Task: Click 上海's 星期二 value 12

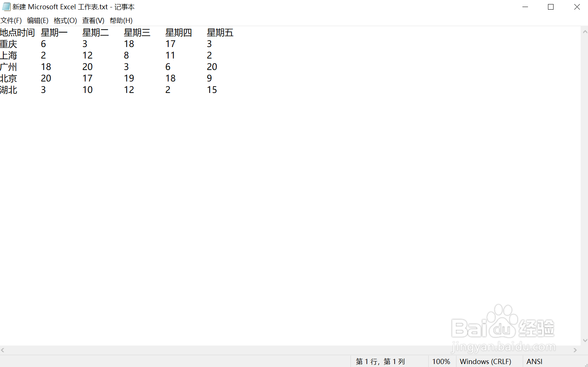Action: tap(87, 56)
